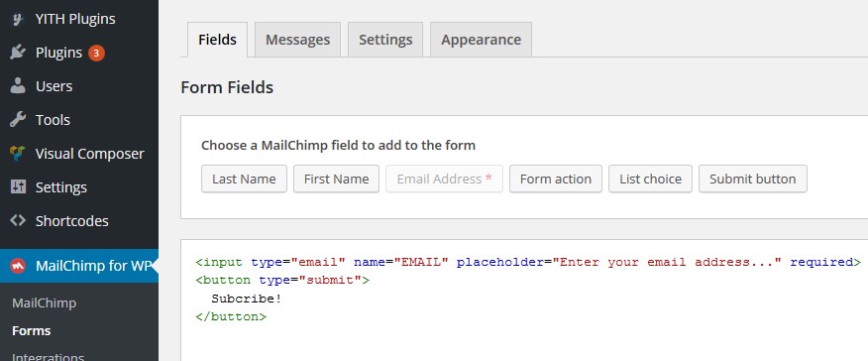Click the YITH Plugins icon
The width and height of the screenshot is (868, 361).
coord(18,19)
